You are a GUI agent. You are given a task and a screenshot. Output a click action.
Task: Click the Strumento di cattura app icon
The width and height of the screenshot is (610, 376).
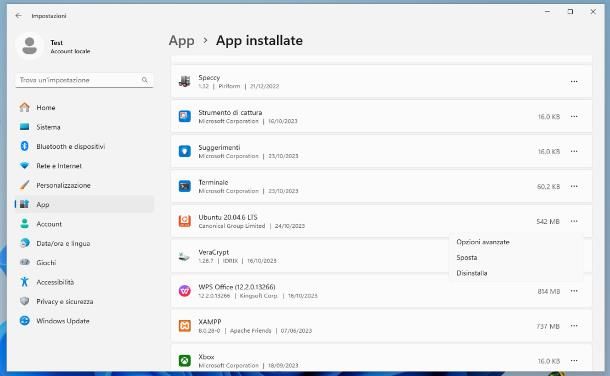(x=184, y=116)
